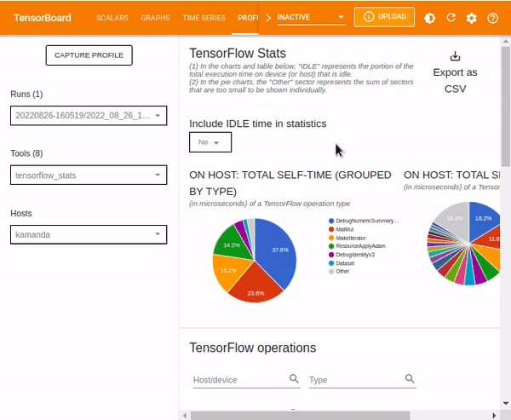Click the up arrow of vertical scrollbar
This screenshot has height=420, width=511.
(505, 41)
